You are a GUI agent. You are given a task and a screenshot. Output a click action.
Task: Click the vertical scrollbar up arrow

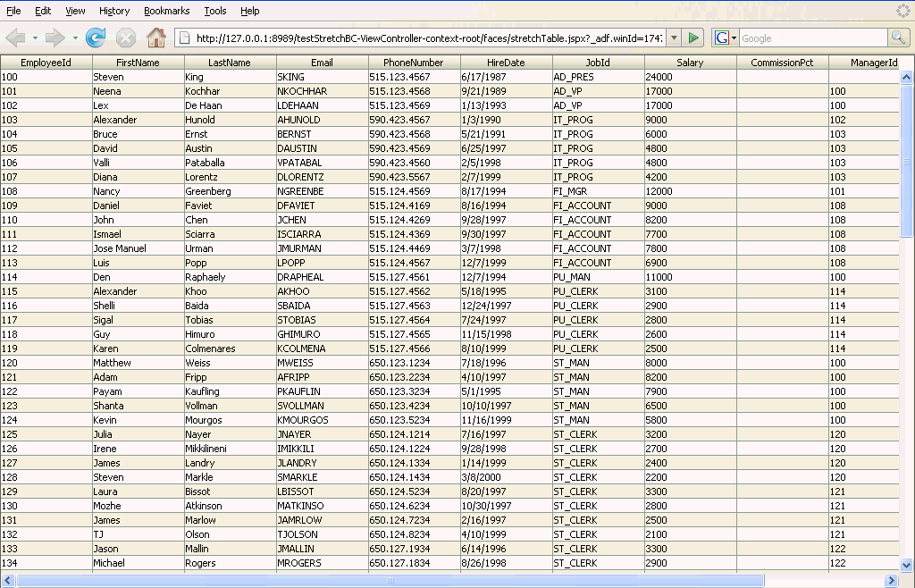[906, 77]
